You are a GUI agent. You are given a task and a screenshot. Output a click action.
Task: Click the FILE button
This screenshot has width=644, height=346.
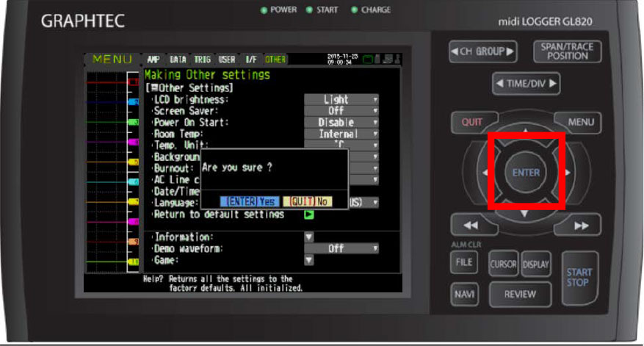(463, 262)
